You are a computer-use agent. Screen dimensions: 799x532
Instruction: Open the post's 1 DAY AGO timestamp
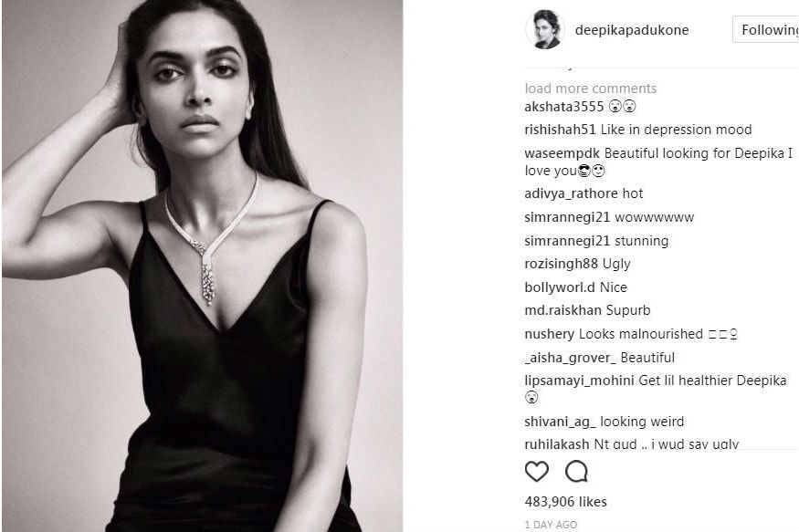pos(551,525)
